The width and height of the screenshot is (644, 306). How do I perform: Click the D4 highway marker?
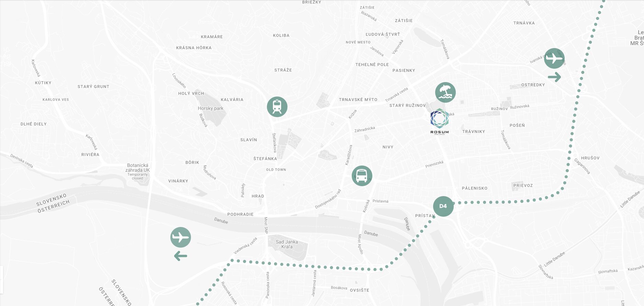click(x=443, y=206)
